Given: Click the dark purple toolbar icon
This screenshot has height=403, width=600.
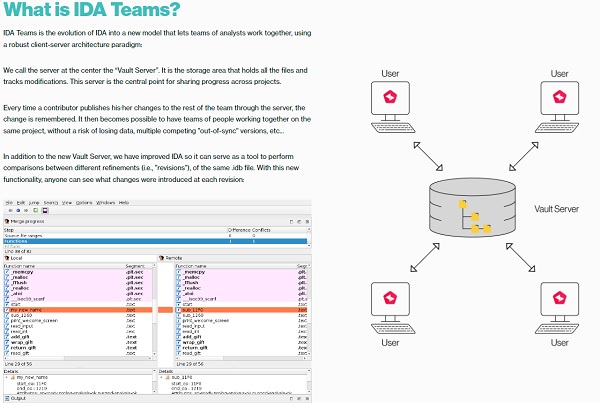Looking at the screenshot, I should point(45,210).
